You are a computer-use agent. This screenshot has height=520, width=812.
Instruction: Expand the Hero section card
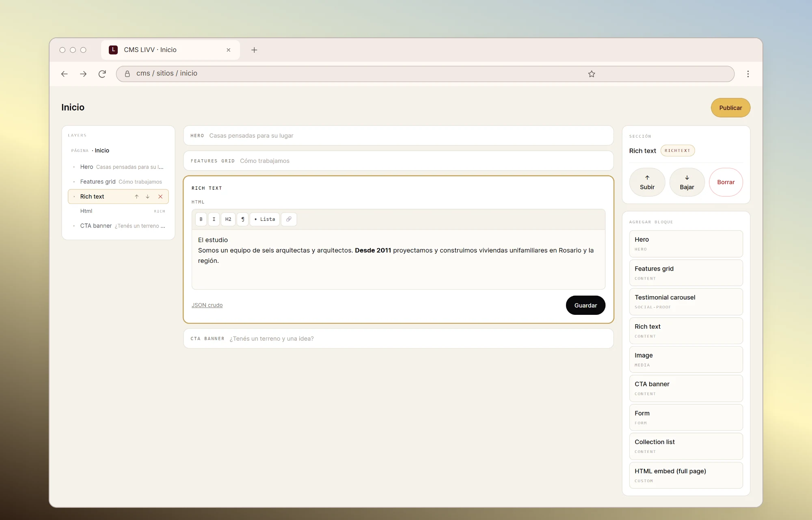[398, 136]
